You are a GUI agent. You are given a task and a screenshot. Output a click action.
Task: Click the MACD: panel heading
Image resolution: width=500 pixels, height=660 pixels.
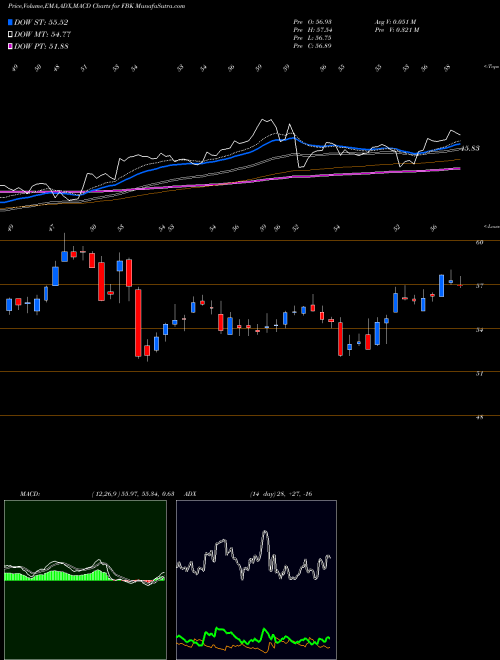pos(30,494)
